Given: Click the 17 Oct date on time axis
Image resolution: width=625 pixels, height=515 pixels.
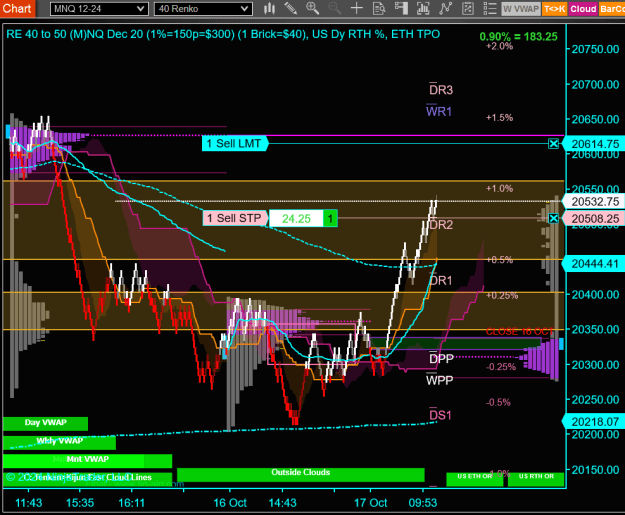Looking at the screenshot, I should click(370, 503).
